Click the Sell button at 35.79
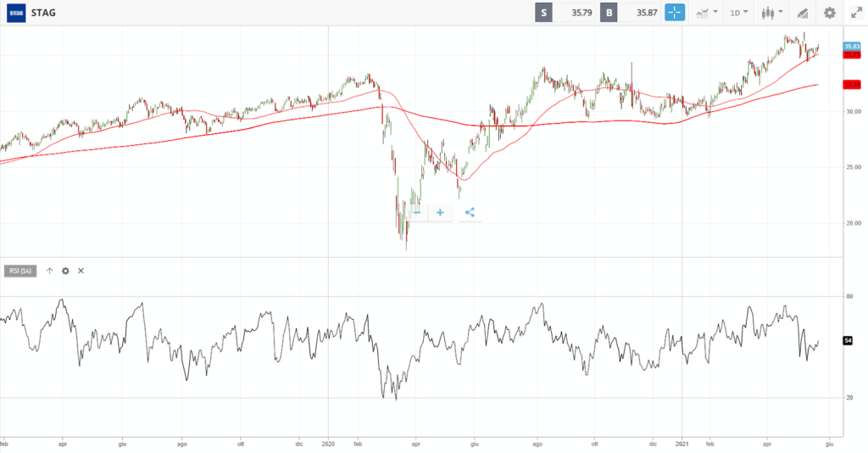Viewport: 868px width, 453px height. pos(565,13)
